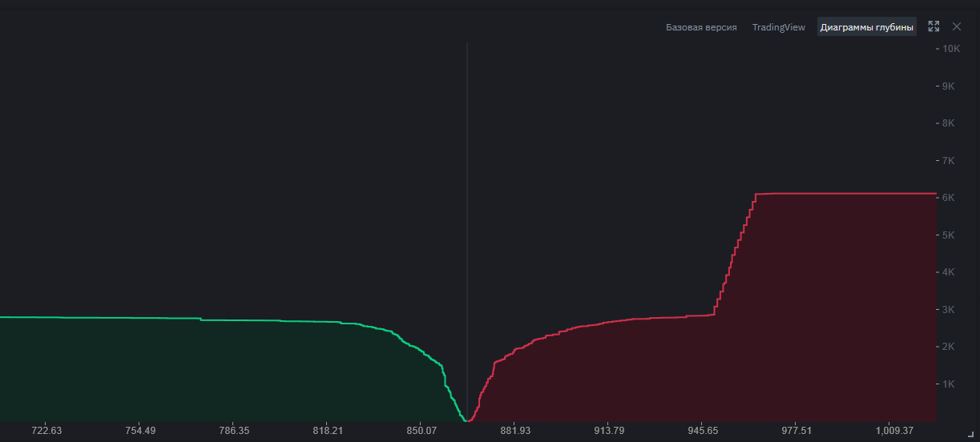
Task: Click the 913.79 price axis label
Action: pyautogui.click(x=609, y=431)
